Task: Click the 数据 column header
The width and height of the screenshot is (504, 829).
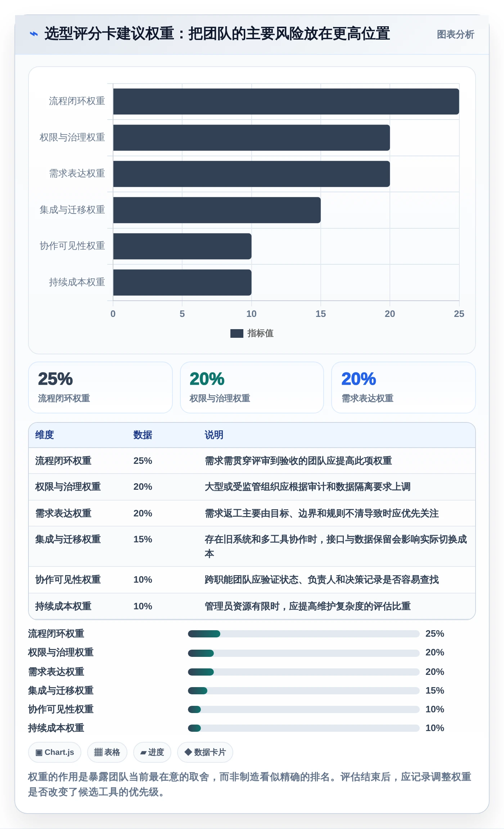Action: point(143,435)
